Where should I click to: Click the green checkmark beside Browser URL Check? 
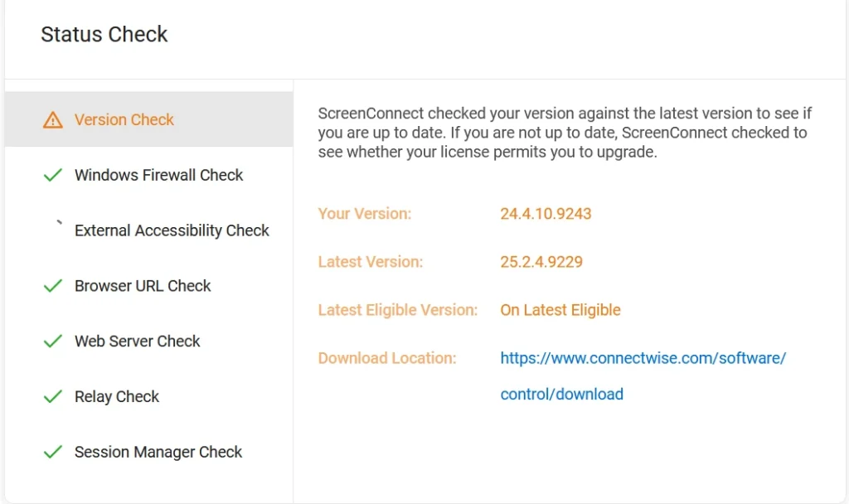click(x=53, y=286)
